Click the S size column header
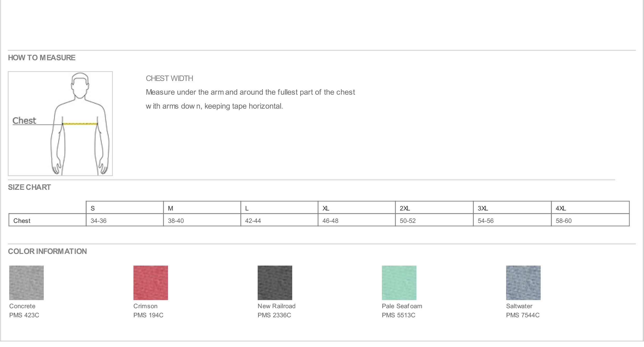Image resolution: width=644 pixels, height=347 pixels. pos(125,208)
